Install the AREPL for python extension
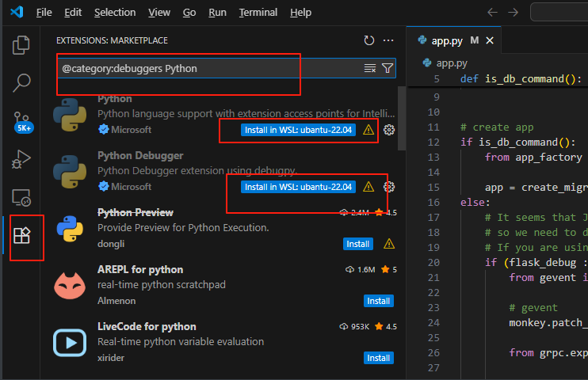 coord(378,301)
